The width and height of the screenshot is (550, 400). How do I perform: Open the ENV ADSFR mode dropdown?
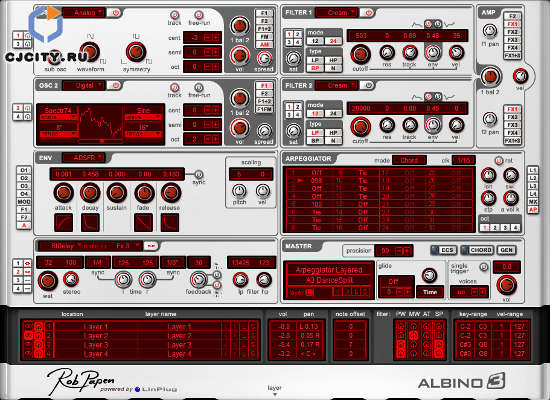[x=84, y=158]
